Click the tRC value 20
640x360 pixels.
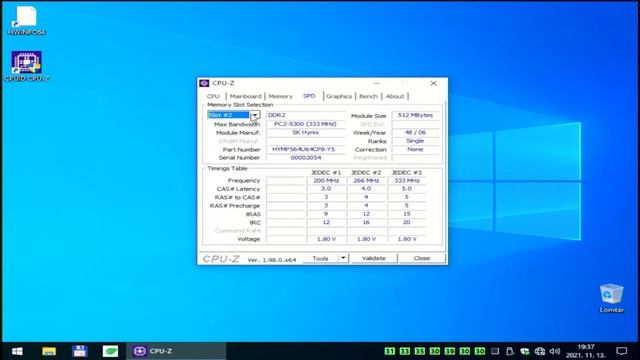[x=407, y=222]
